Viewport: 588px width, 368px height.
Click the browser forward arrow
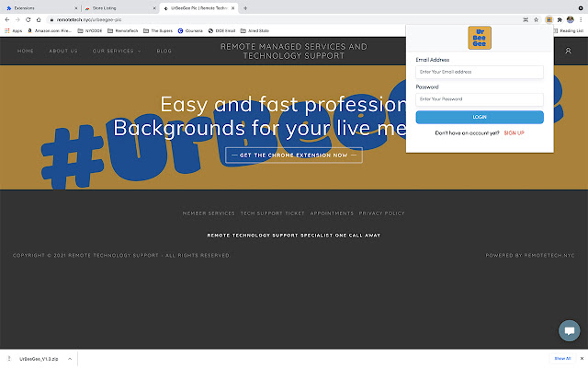(x=17, y=19)
